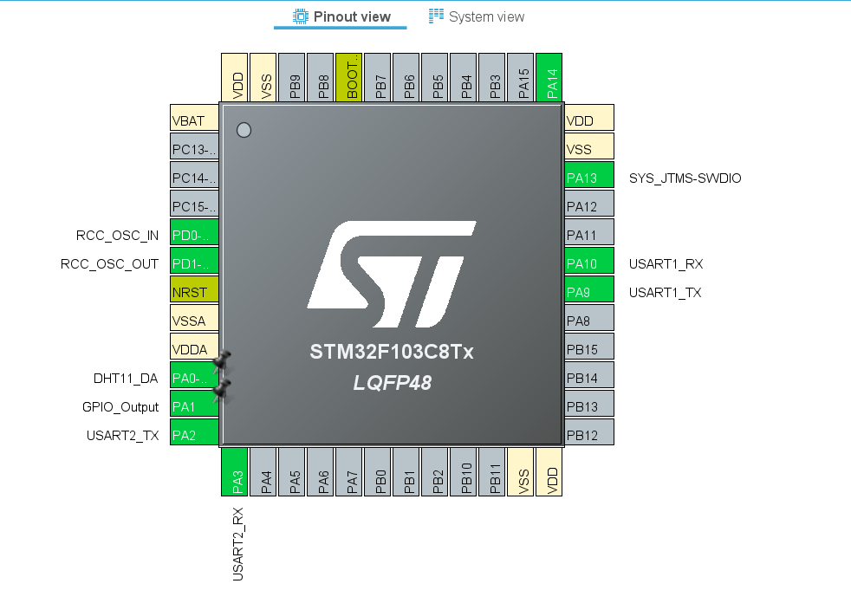This screenshot has height=616, width=851.
Task: Select the PB12 pin
Action: tap(589, 432)
